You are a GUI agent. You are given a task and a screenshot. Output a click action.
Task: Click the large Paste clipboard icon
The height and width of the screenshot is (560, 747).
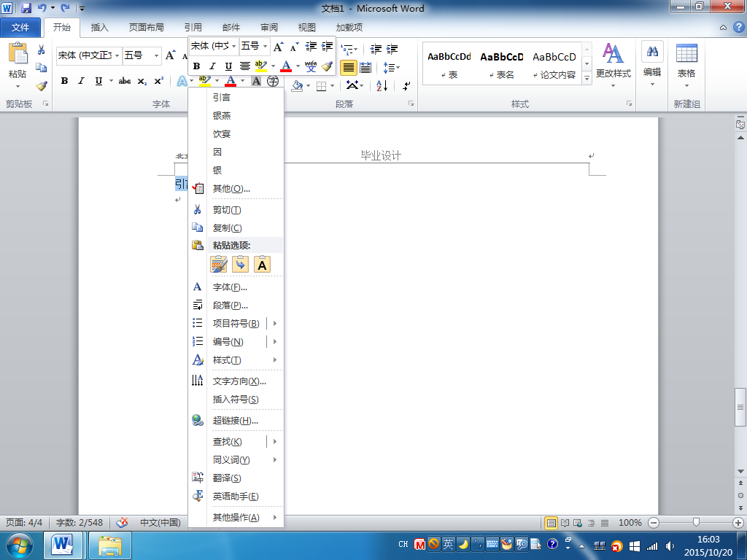click(18, 53)
